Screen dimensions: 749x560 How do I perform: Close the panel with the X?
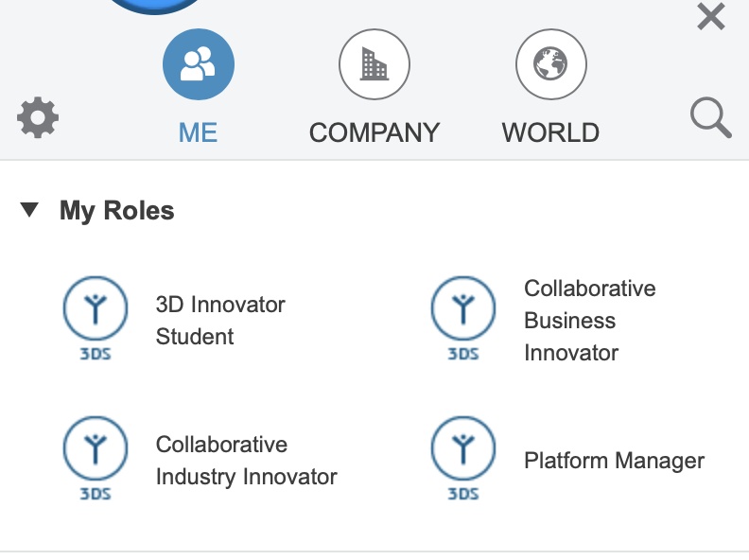710,16
